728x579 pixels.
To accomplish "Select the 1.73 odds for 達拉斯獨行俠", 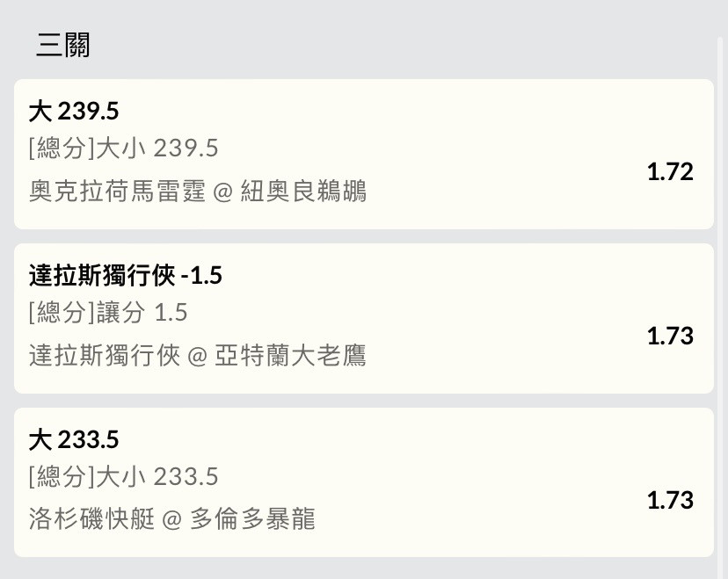I will (x=670, y=337).
